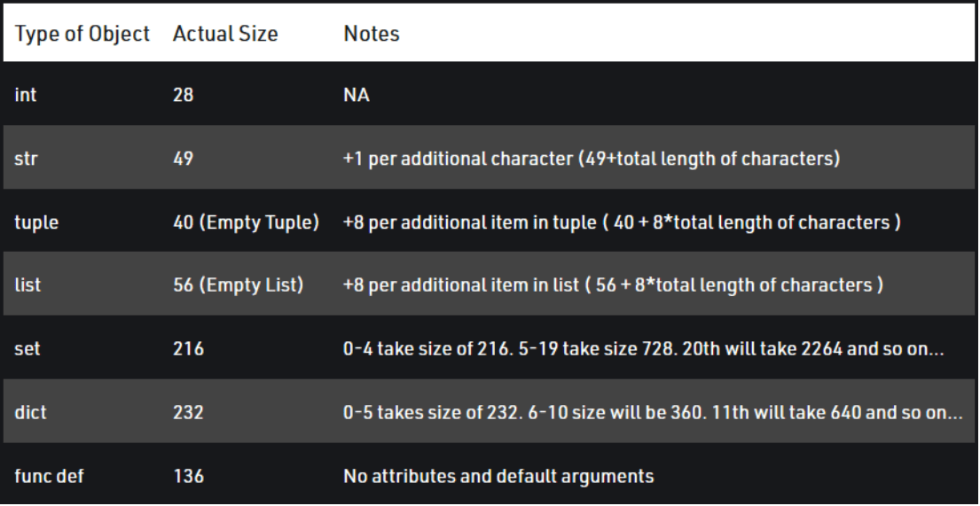Select the "Notes" column header

point(371,35)
